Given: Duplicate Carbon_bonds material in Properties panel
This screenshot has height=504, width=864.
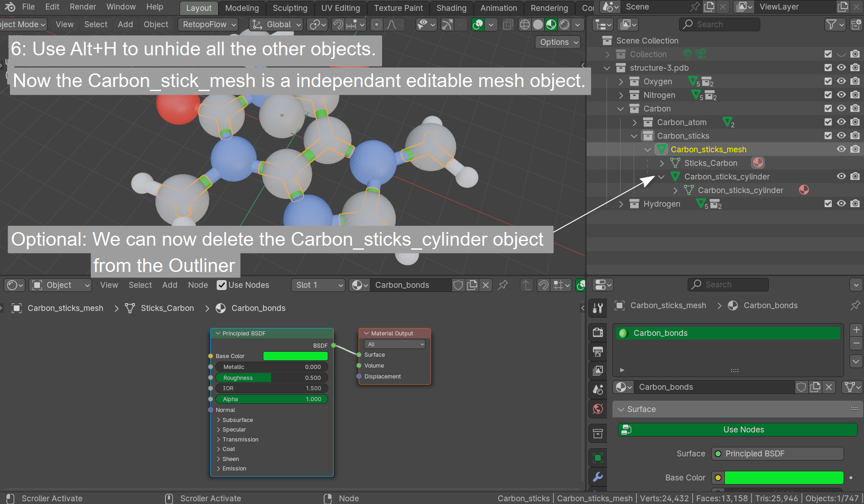Looking at the screenshot, I should (x=815, y=387).
